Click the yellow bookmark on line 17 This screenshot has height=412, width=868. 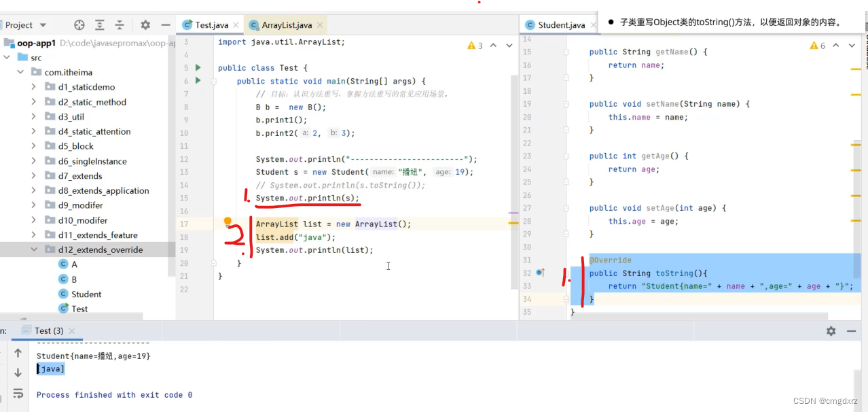click(x=228, y=220)
